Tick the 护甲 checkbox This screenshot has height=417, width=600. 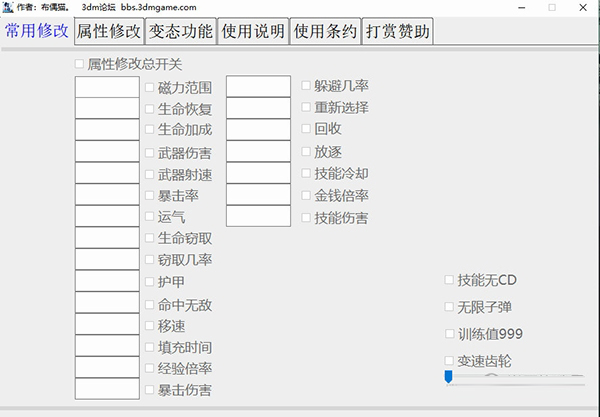(149, 282)
